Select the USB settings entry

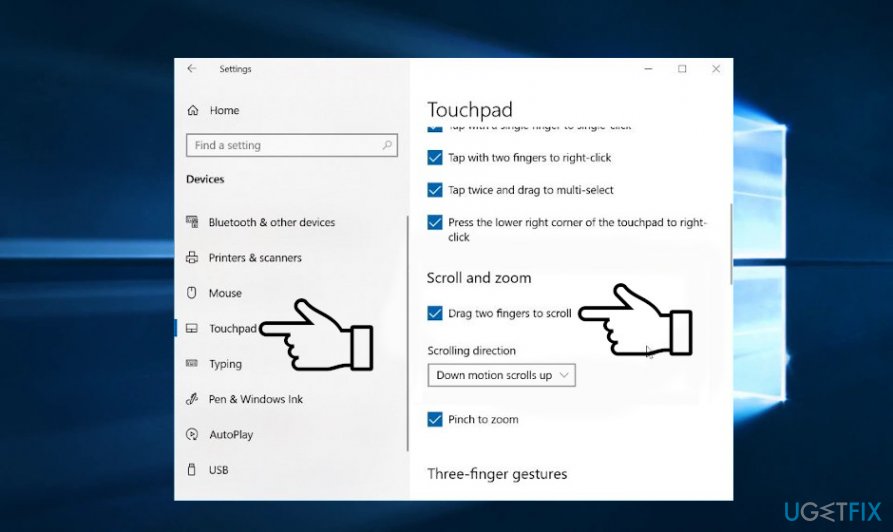pos(219,470)
